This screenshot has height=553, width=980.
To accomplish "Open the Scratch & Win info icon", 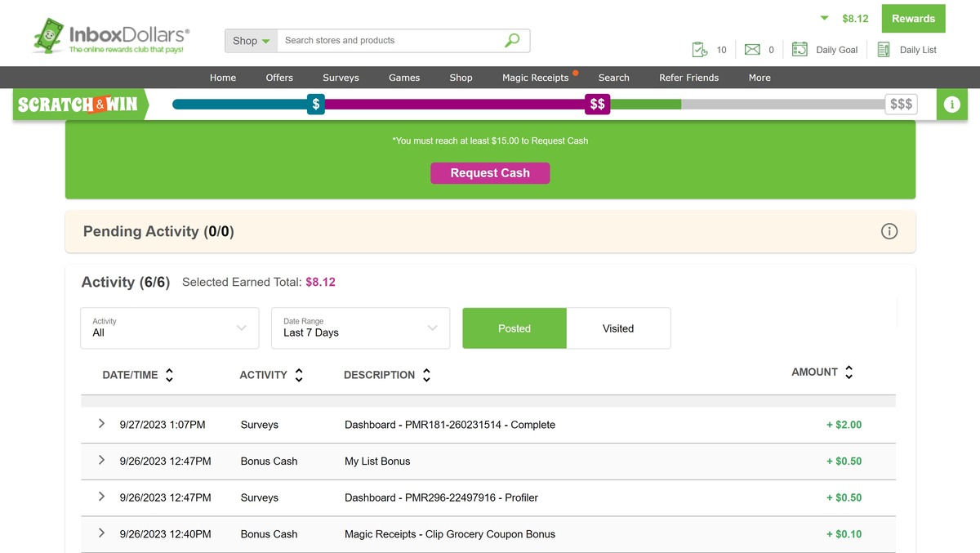I will (x=951, y=104).
